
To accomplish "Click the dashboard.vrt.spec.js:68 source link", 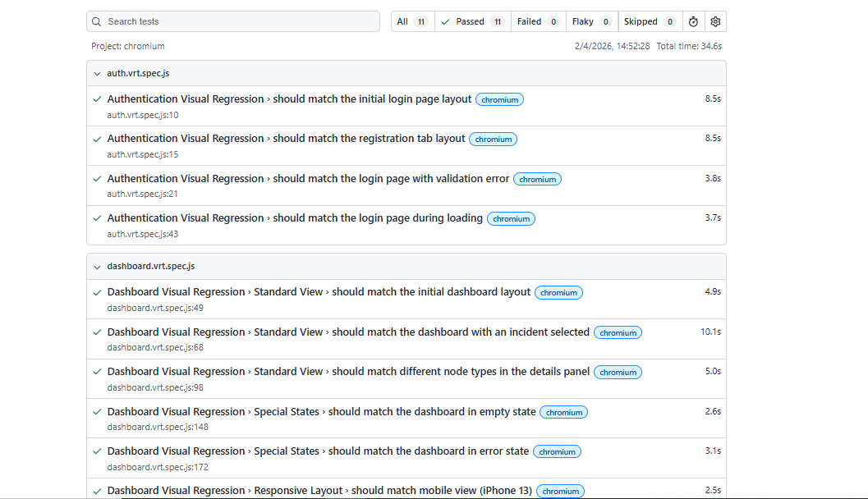I will [156, 347].
